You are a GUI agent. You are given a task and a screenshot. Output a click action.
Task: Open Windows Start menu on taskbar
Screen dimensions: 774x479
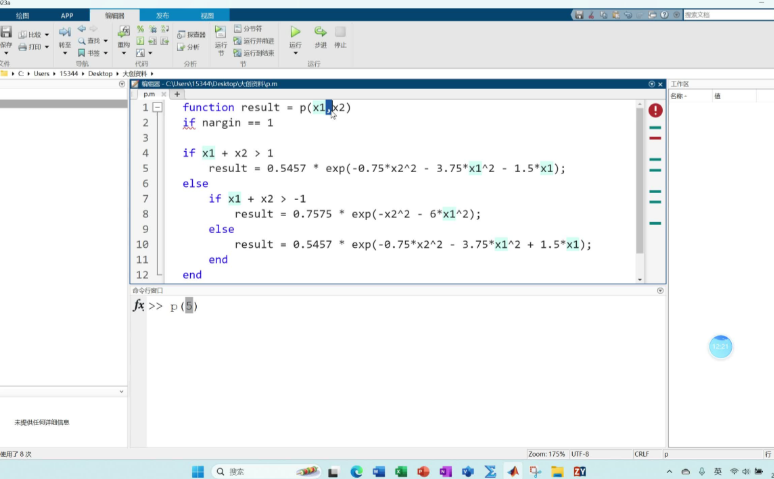197,471
